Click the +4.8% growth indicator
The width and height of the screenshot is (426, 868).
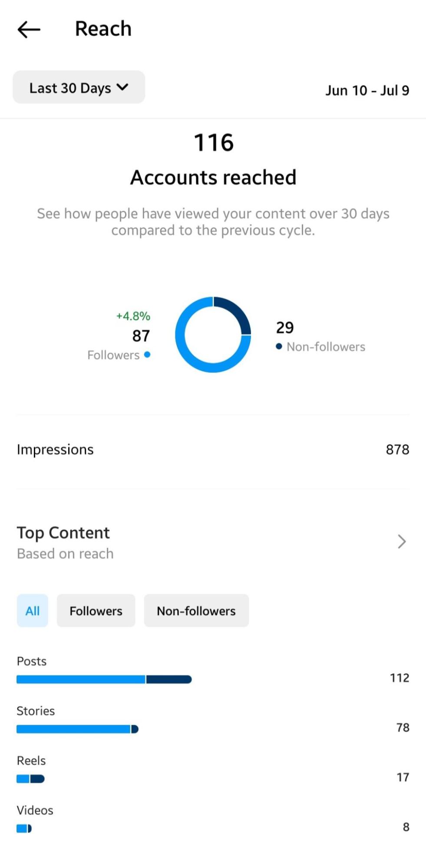pos(132,316)
